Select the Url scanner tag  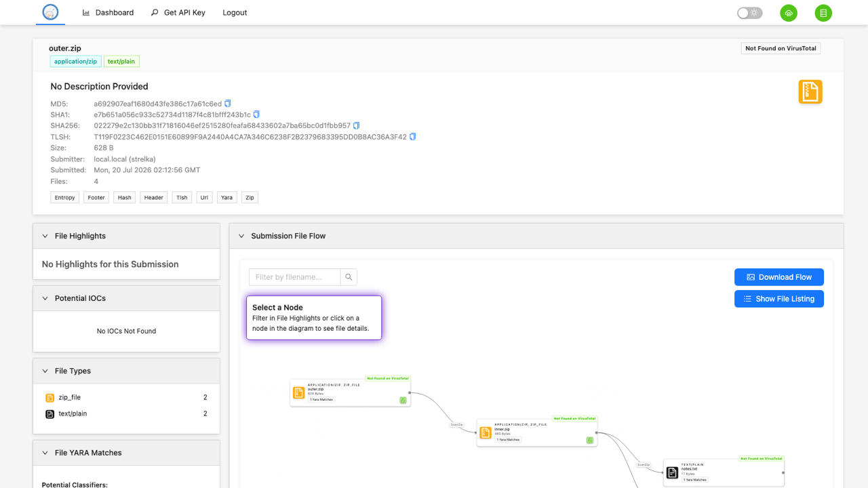click(x=204, y=198)
